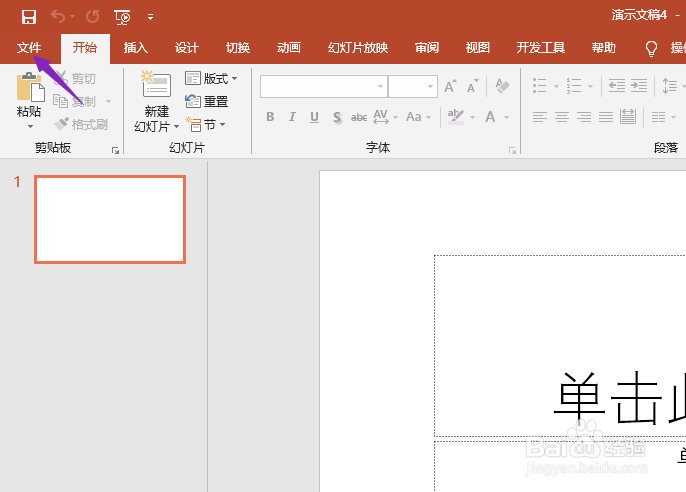Open the 审阅 ribbon tab

[427, 47]
